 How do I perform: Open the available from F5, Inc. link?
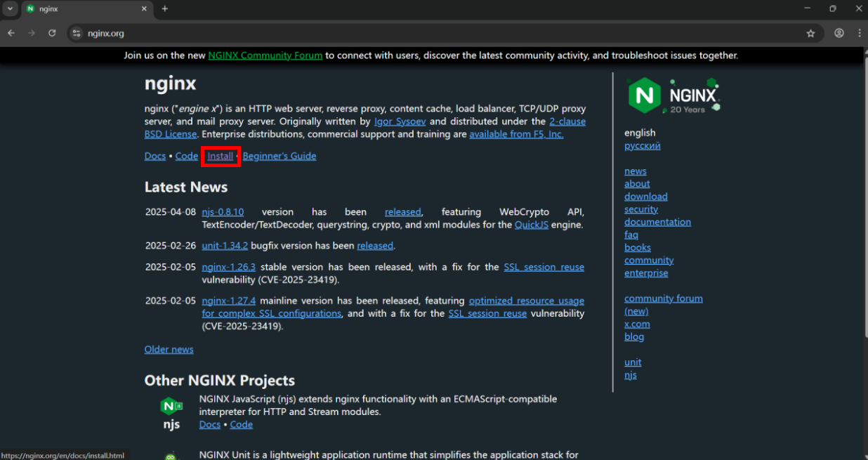pyautogui.click(x=516, y=134)
